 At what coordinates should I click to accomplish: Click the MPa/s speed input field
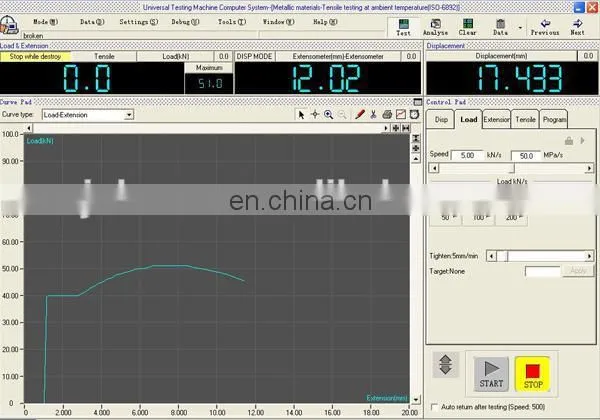[526, 156]
